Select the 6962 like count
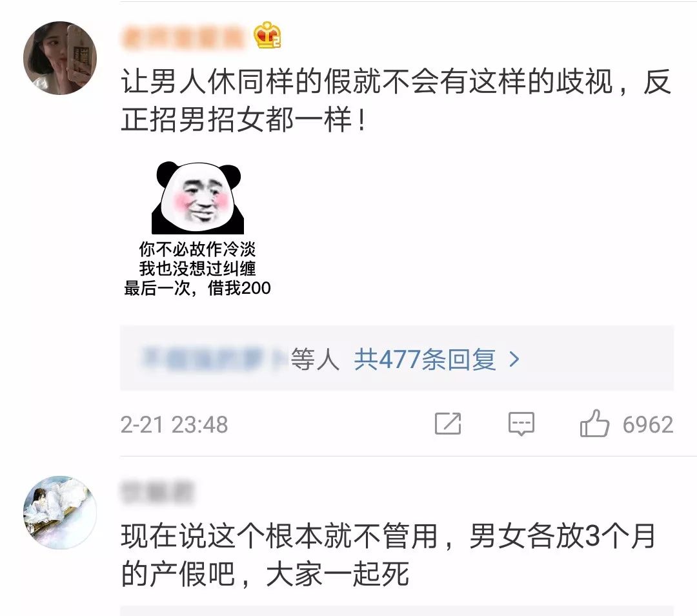The image size is (697, 616). coord(648,424)
